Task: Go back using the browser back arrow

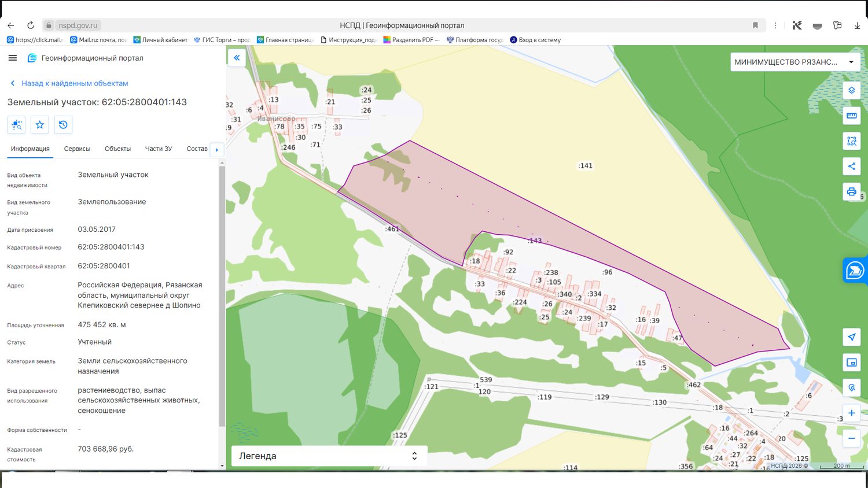Action: [x=10, y=25]
